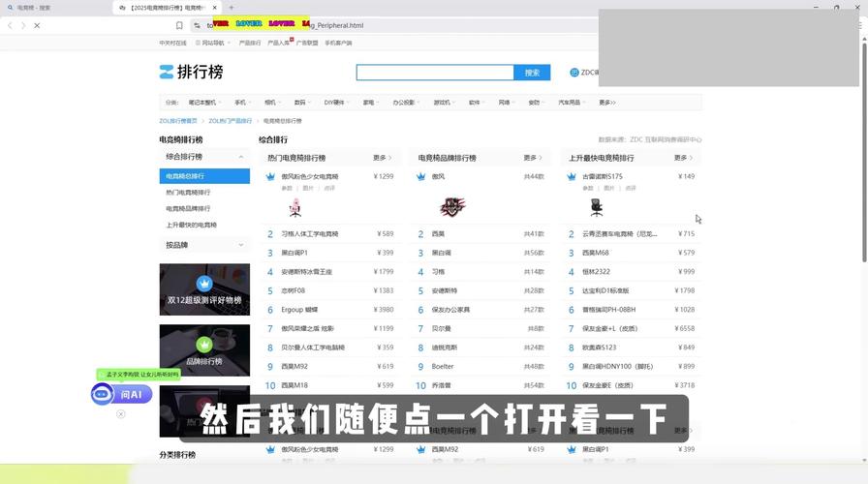Open a new browser tab with plus
Screen dimensions: 868x484
tap(232, 8)
